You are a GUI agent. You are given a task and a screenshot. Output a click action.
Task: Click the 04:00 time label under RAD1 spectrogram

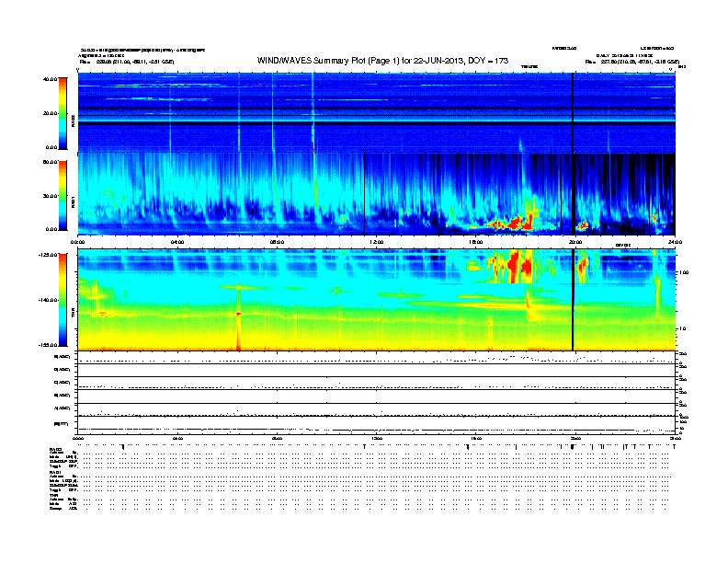pyautogui.click(x=177, y=242)
